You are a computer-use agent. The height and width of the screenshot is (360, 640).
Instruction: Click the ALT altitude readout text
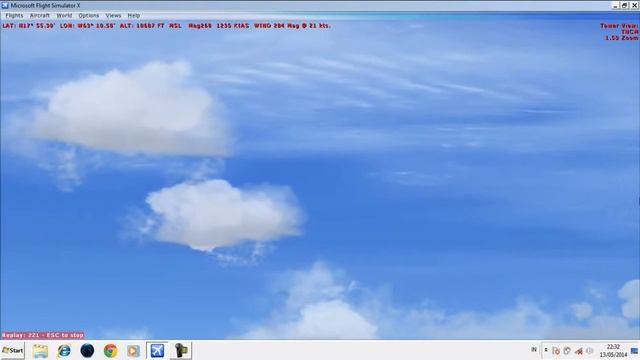coord(150,26)
